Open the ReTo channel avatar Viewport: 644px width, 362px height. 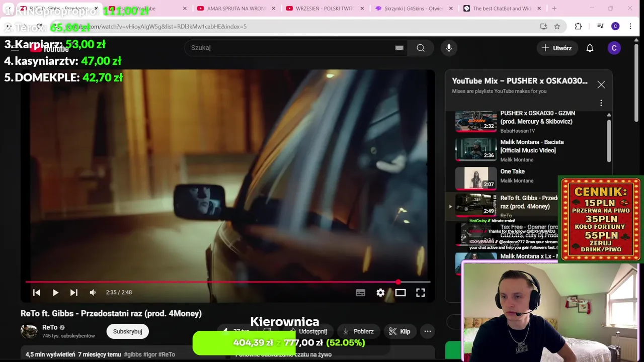(x=29, y=331)
